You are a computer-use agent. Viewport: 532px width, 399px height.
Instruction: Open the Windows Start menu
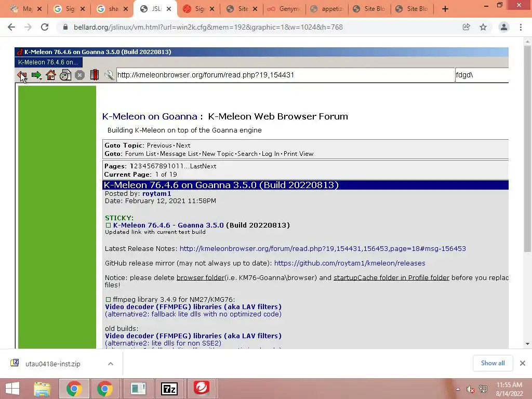(x=12, y=389)
